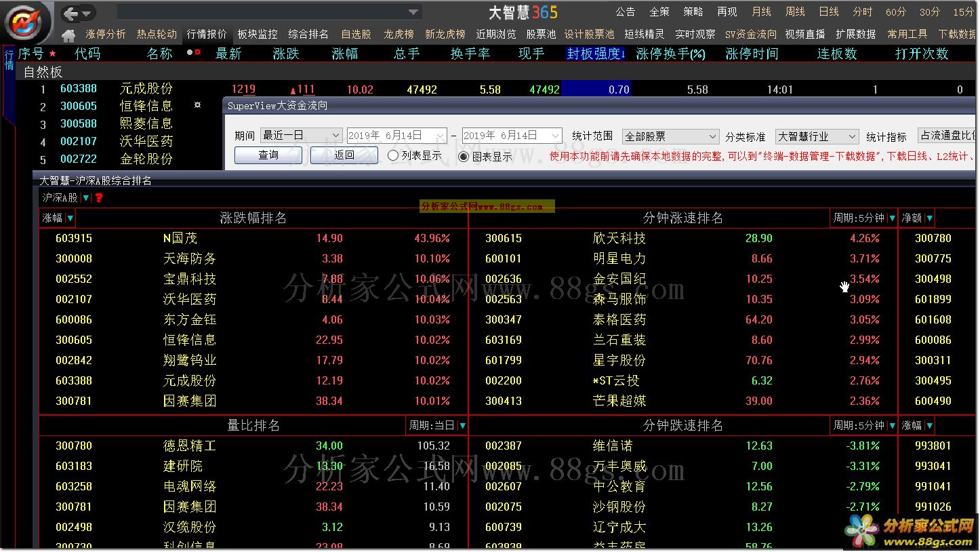The width and height of the screenshot is (980, 552).
Task: Open the 扩展数据 menu
Action: (x=855, y=34)
